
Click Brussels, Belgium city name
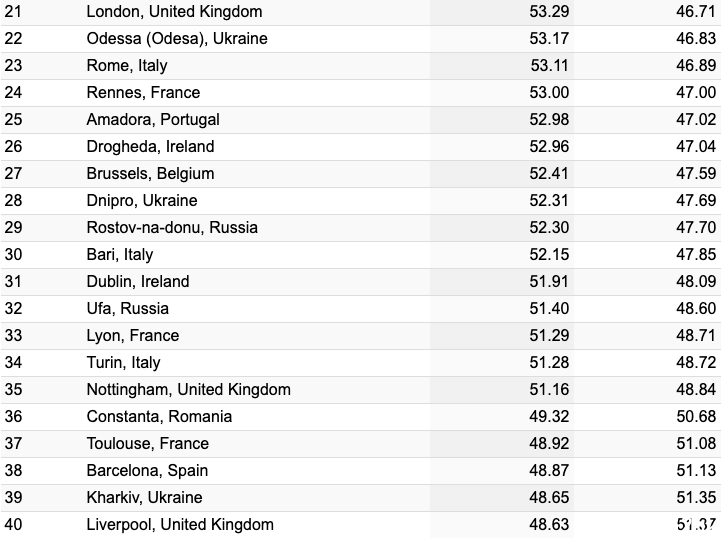coord(150,174)
